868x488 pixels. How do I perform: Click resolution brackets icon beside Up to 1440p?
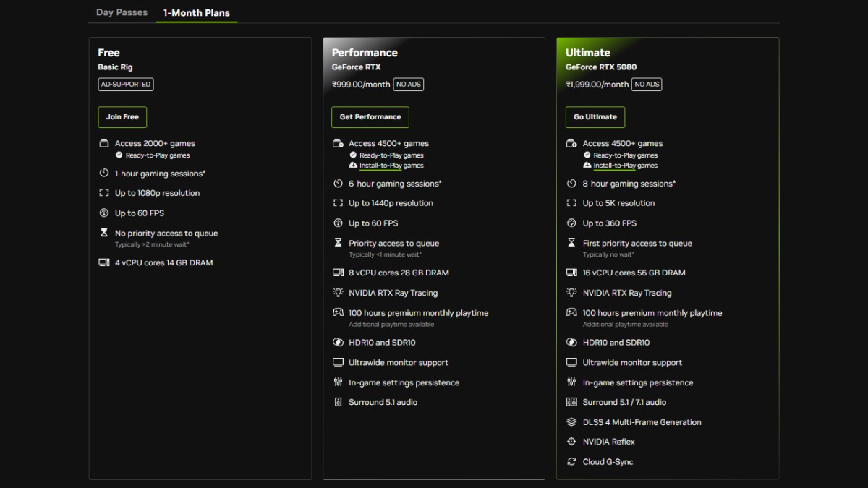click(x=338, y=203)
